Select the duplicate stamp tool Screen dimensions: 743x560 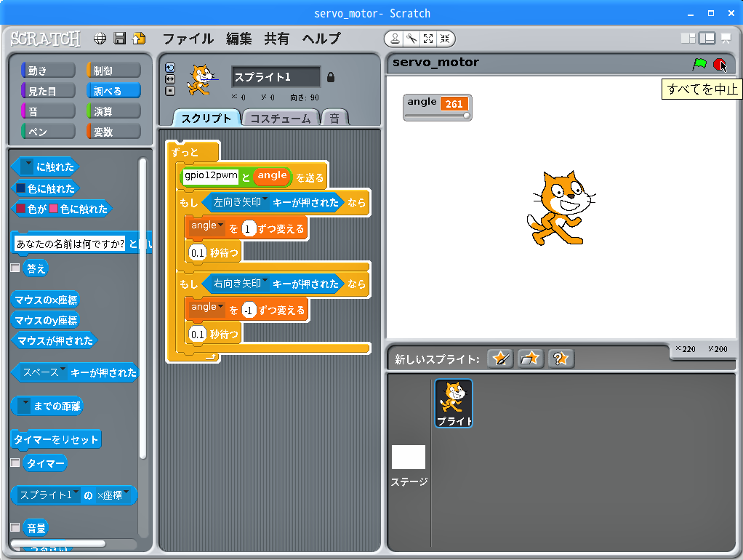pos(395,39)
